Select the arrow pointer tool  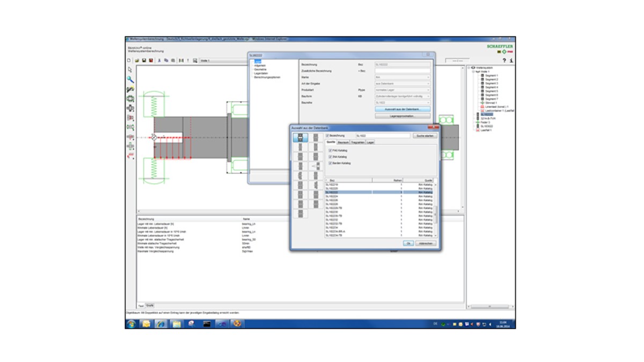pyautogui.click(x=130, y=70)
